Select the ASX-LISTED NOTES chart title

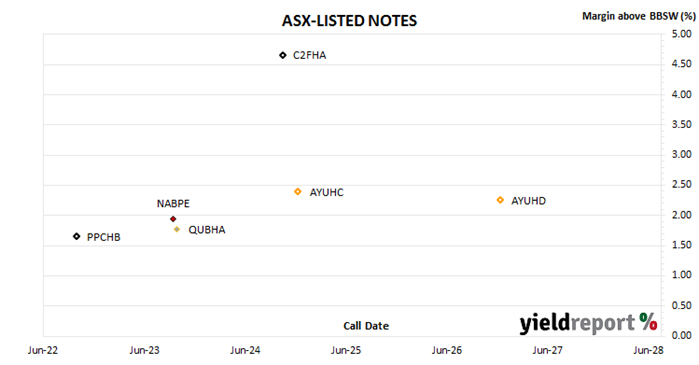click(350, 21)
